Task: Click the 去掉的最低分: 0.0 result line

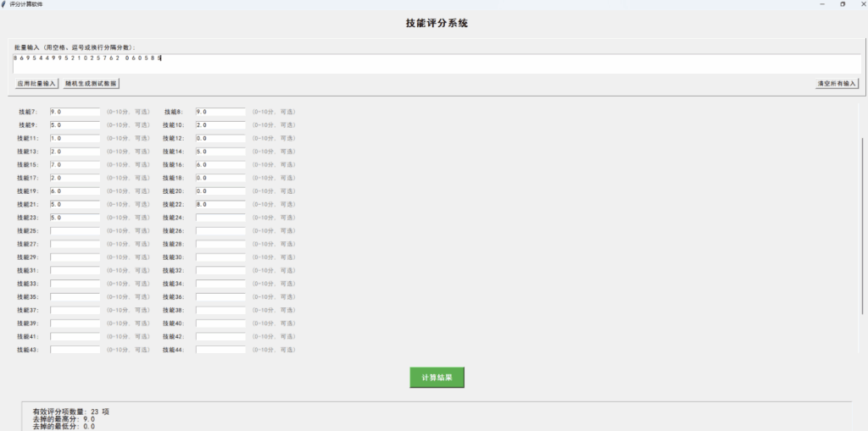Action: tap(64, 427)
